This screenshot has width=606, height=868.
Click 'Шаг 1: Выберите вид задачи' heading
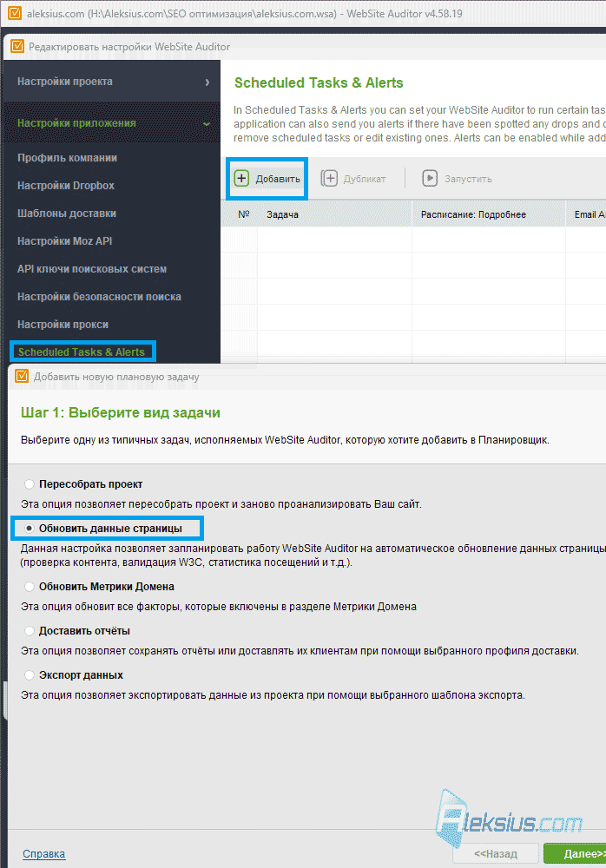pyautogui.click(x=120, y=412)
